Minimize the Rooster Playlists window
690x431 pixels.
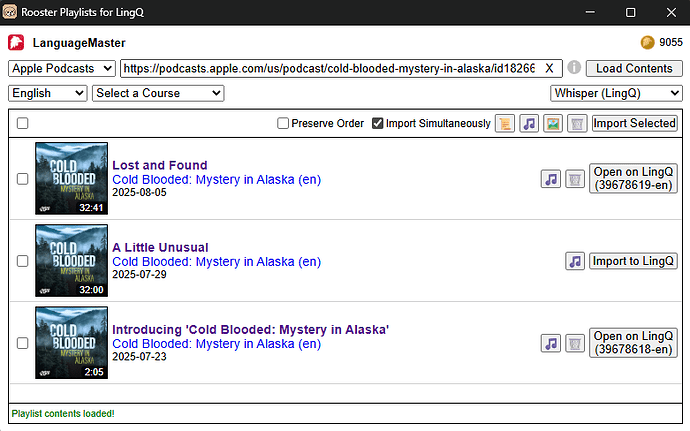pos(590,12)
